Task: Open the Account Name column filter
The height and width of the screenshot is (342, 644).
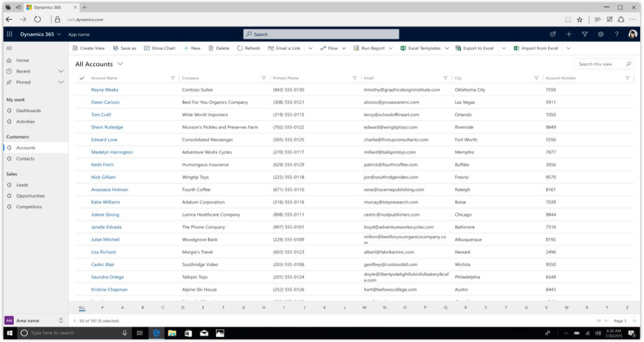Action: 173,78
